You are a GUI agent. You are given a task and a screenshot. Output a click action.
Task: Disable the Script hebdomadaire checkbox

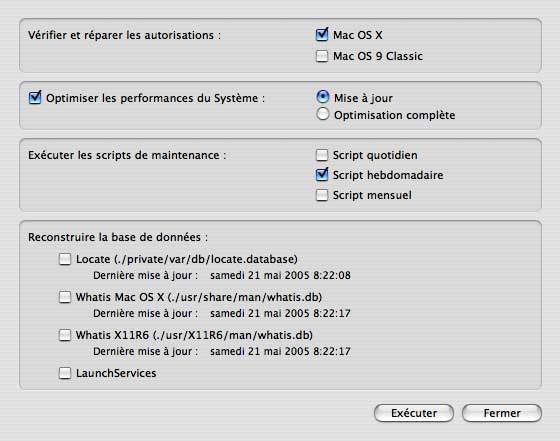click(322, 175)
